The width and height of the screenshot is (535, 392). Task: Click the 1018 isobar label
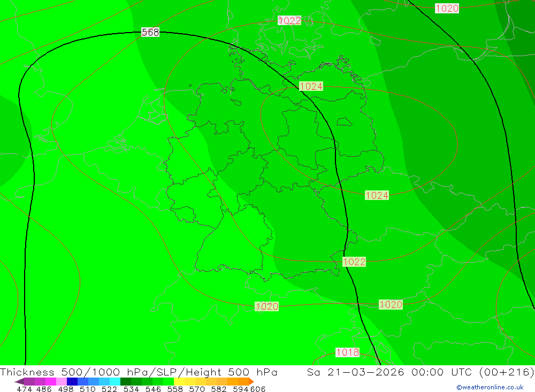(x=347, y=352)
